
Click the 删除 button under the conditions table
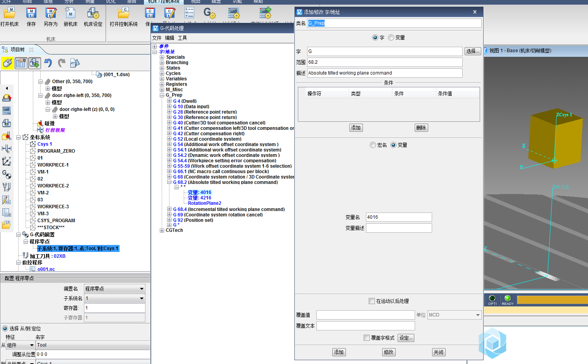coord(421,128)
